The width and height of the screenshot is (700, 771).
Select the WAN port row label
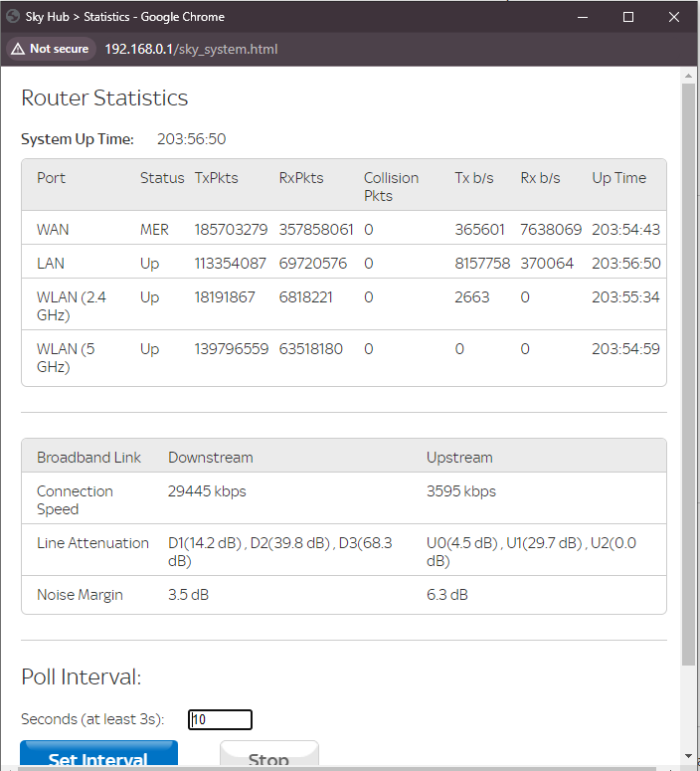(53, 229)
